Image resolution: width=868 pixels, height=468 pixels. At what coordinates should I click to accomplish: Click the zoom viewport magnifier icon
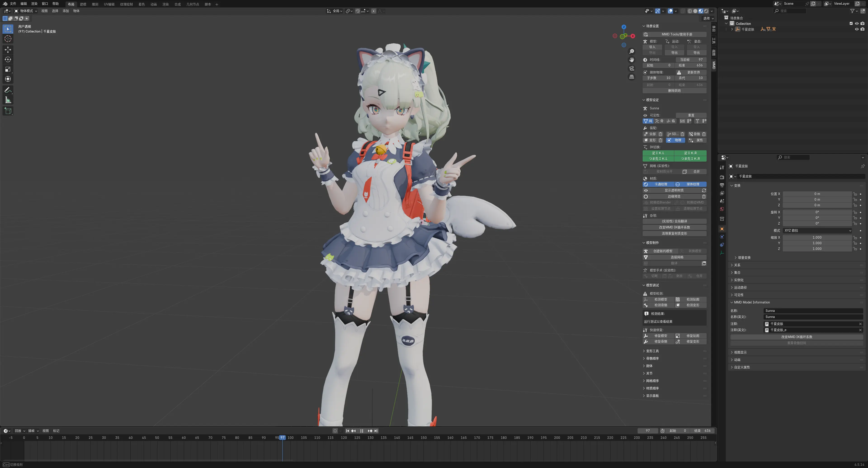click(632, 51)
